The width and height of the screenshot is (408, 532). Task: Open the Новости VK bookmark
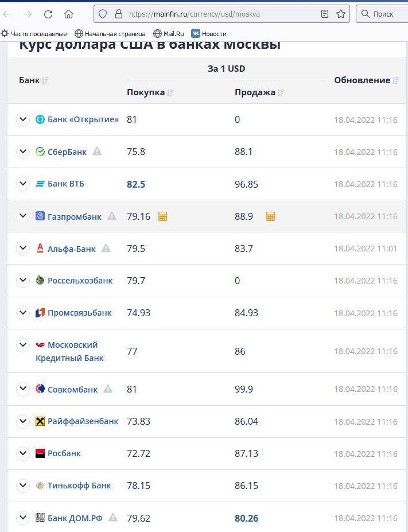(208, 34)
